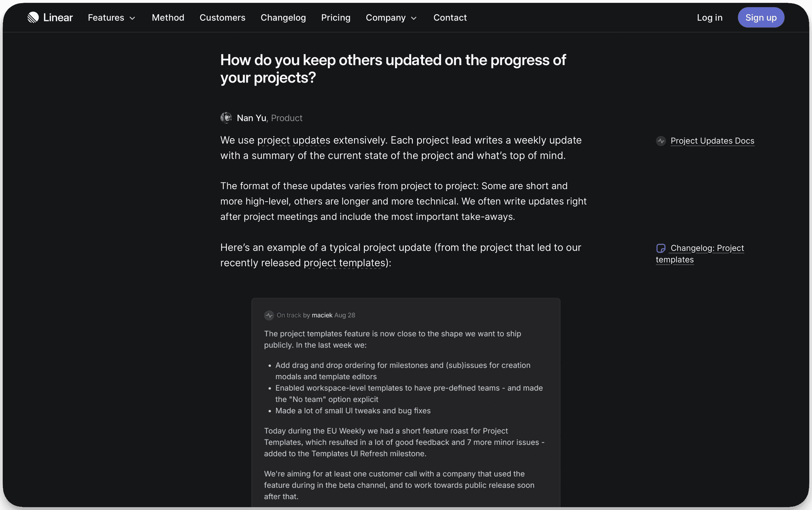Open Changelog: Project templates sidebar link

tap(700, 254)
